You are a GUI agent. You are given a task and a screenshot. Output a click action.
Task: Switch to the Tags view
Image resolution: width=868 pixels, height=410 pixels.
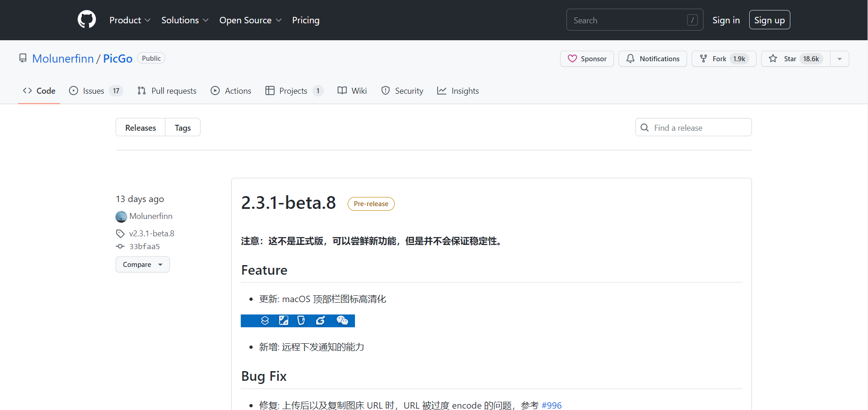point(183,128)
